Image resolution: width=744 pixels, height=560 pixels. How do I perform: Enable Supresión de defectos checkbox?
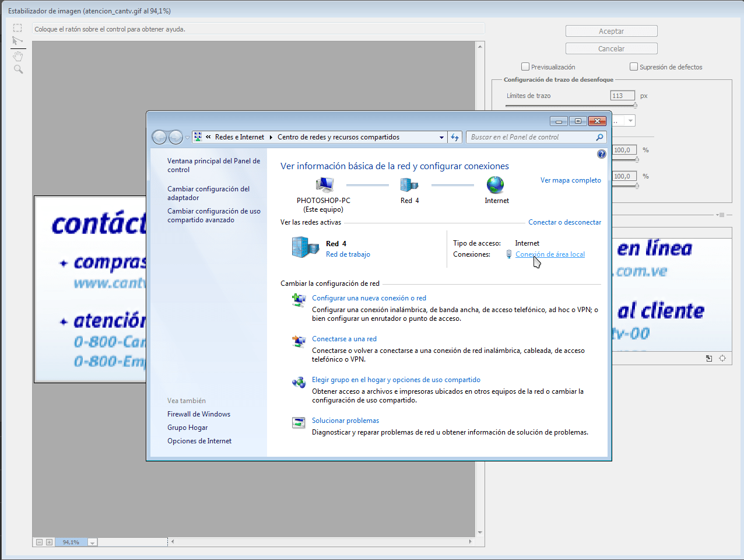pos(634,66)
